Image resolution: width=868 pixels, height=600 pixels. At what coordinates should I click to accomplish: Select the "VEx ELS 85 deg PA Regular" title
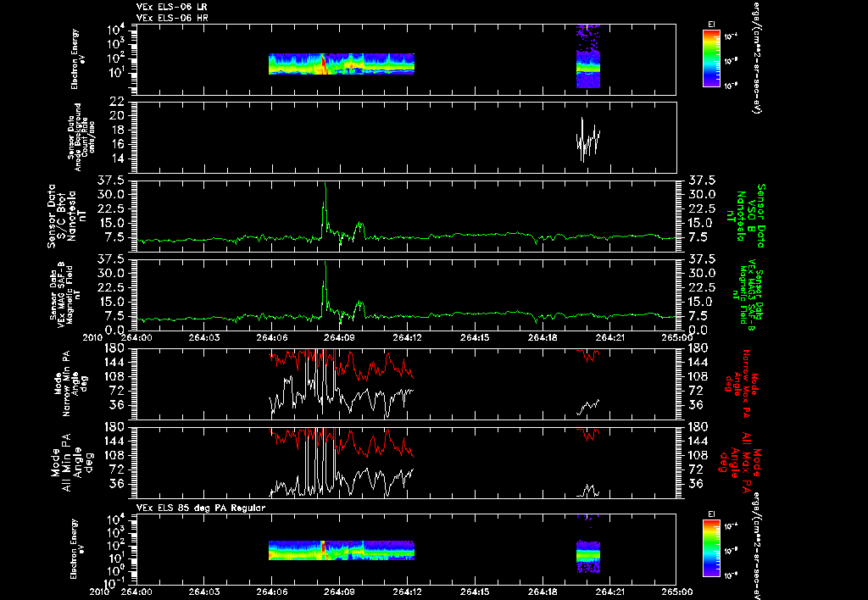tap(201, 508)
